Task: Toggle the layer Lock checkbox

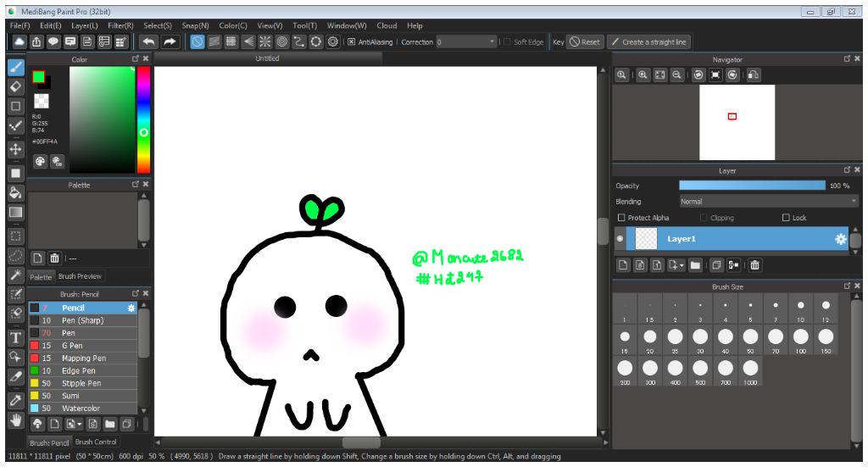Action: [786, 218]
